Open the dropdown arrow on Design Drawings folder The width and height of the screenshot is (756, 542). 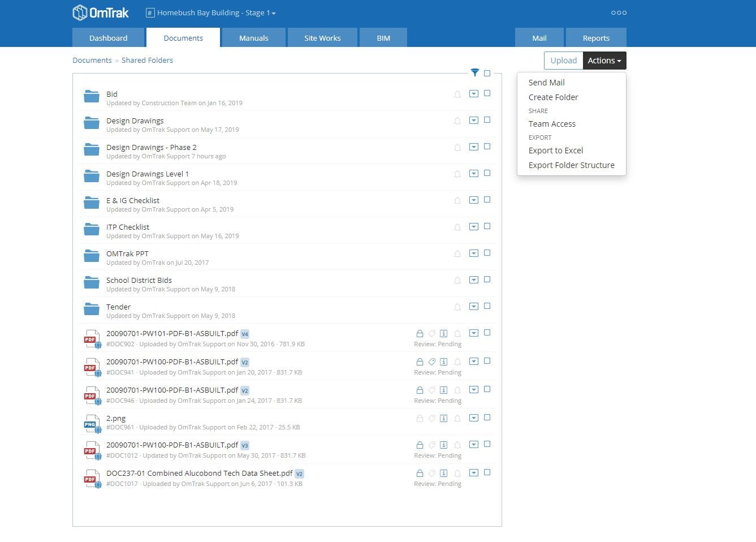click(474, 121)
